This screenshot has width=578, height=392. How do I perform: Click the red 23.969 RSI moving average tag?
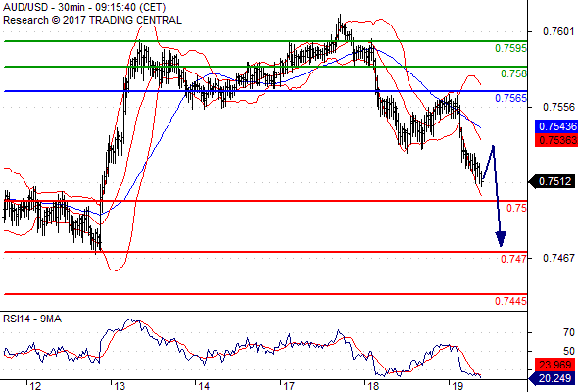click(x=554, y=366)
